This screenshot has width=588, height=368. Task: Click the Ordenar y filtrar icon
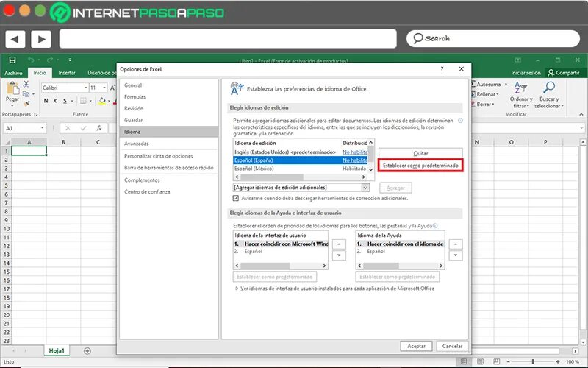tap(521, 88)
